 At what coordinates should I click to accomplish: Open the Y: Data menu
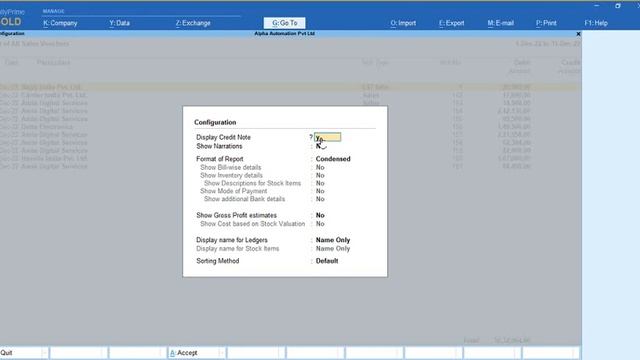(119, 23)
